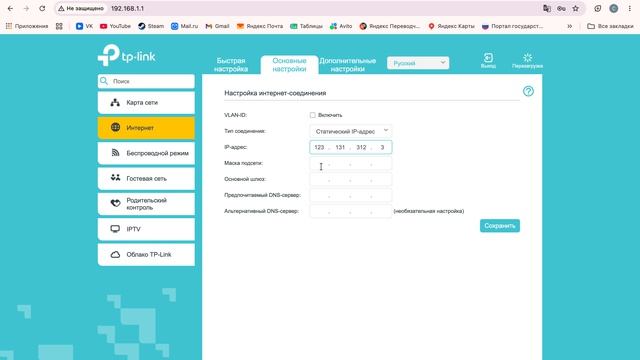
Task: Click the tp-link logo
Action: [127, 55]
